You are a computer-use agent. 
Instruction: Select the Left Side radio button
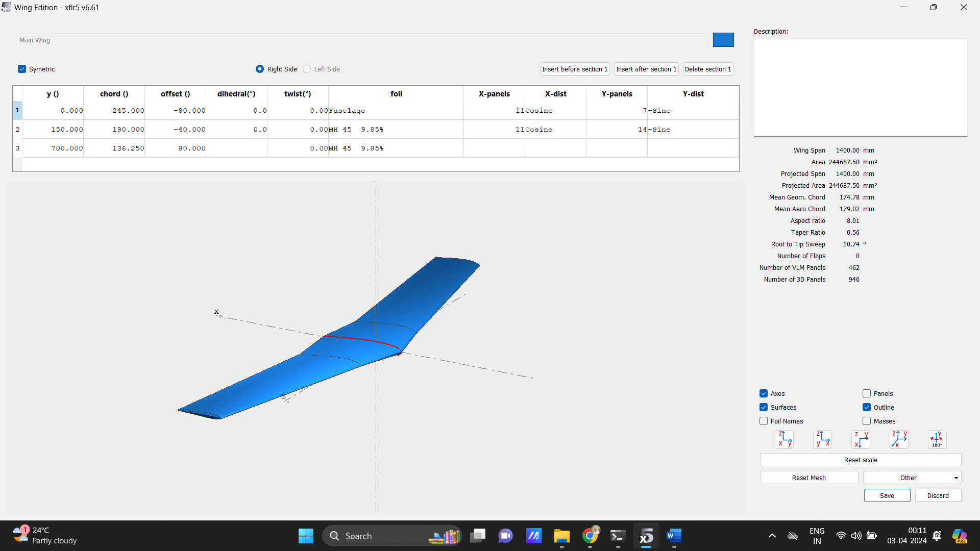point(307,69)
